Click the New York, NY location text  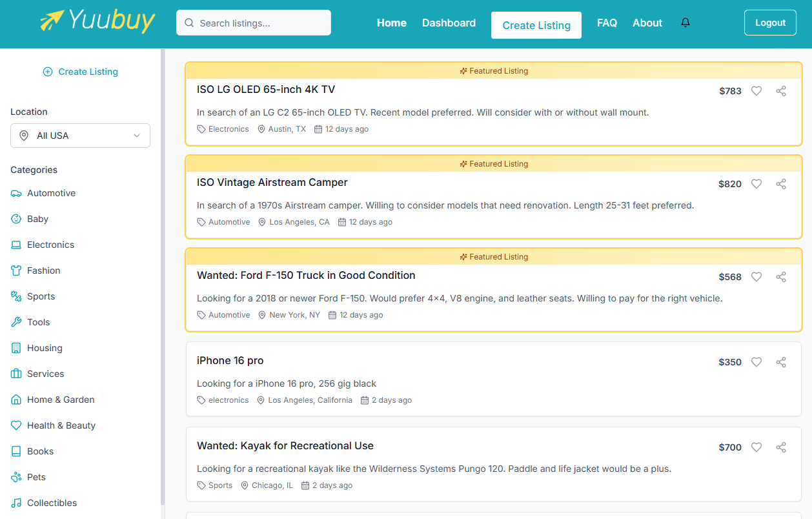click(295, 315)
